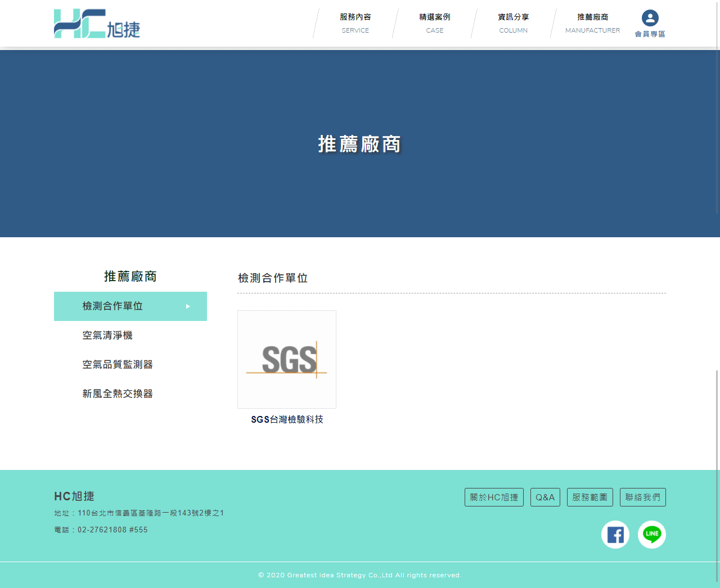Viewport: 720px width, 588px height.
Task: Select 檢測合作單位 sidebar category
Action: pos(130,306)
